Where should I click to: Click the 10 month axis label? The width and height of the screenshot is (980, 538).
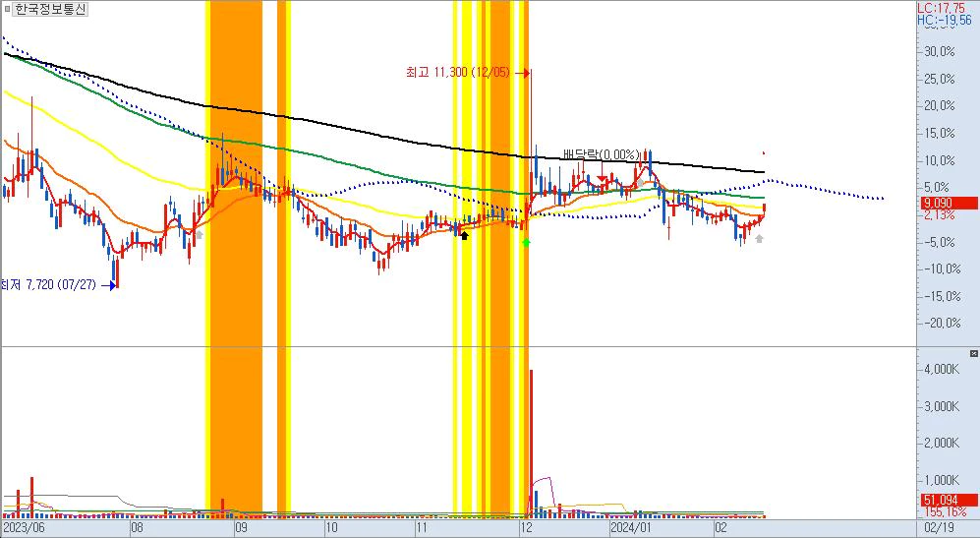331,528
